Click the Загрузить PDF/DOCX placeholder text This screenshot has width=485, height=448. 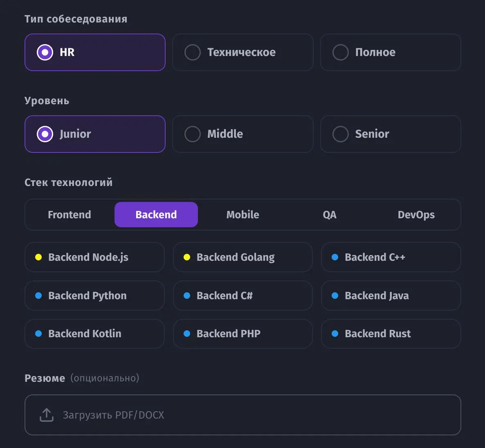click(114, 415)
